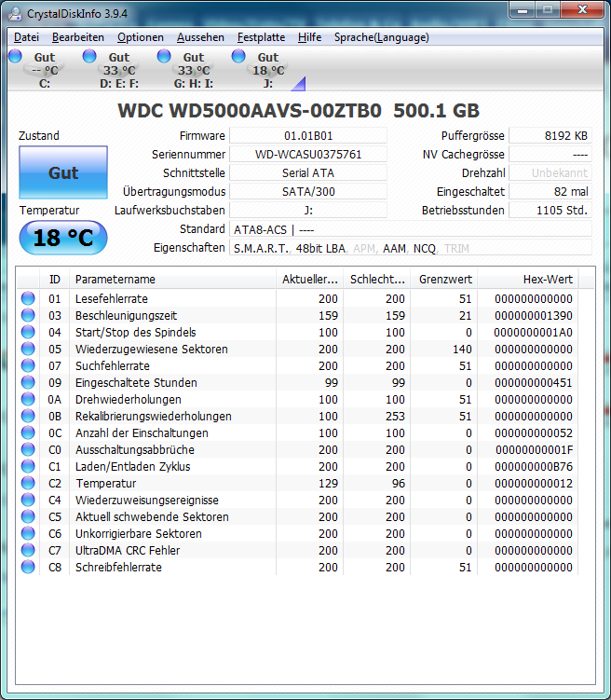Open the Optionen menu

[141, 37]
